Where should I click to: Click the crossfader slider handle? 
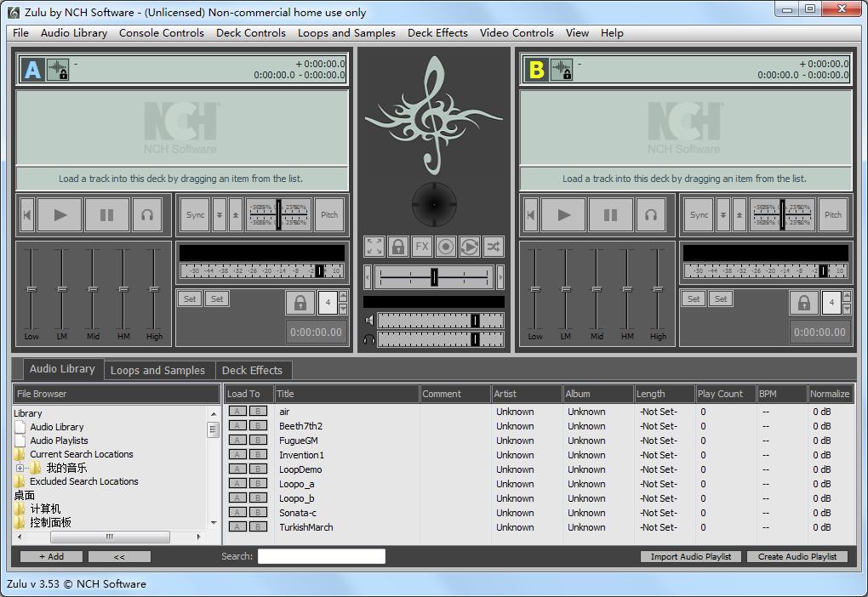coord(435,276)
